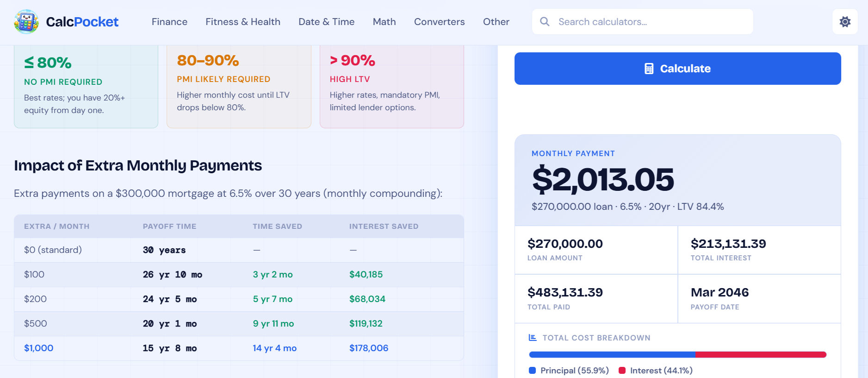868x378 pixels.
Task: Click the Total Cost Breakdown chart icon
Action: click(533, 338)
